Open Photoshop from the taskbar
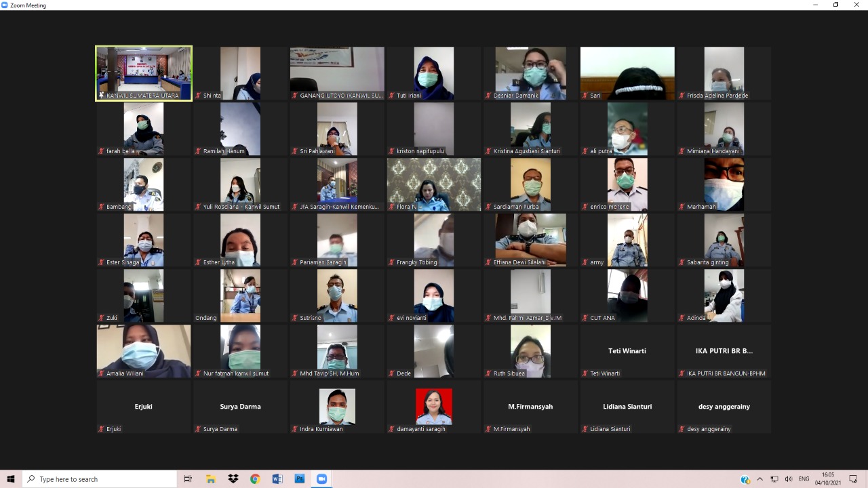This screenshot has height=488, width=868. pyautogui.click(x=299, y=479)
